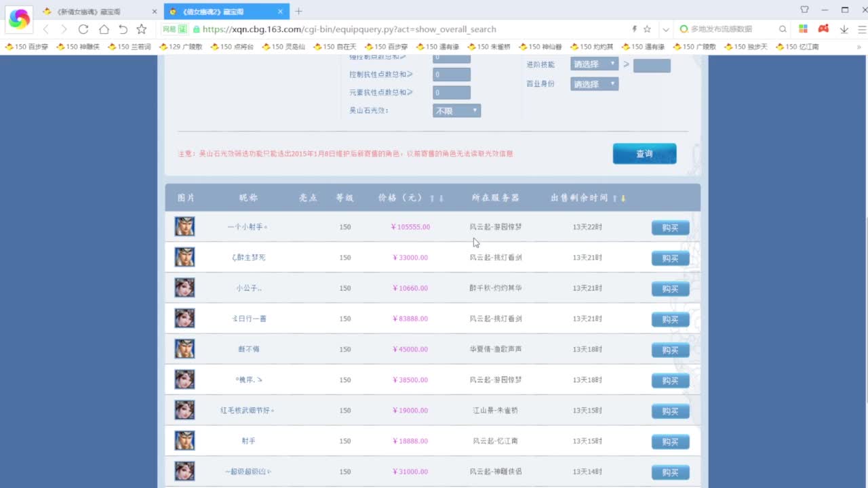The width and height of the screenshot is (868, 488).
Task: Click the avatar of seller 一个小射手
Action: (x=184, y=226)
